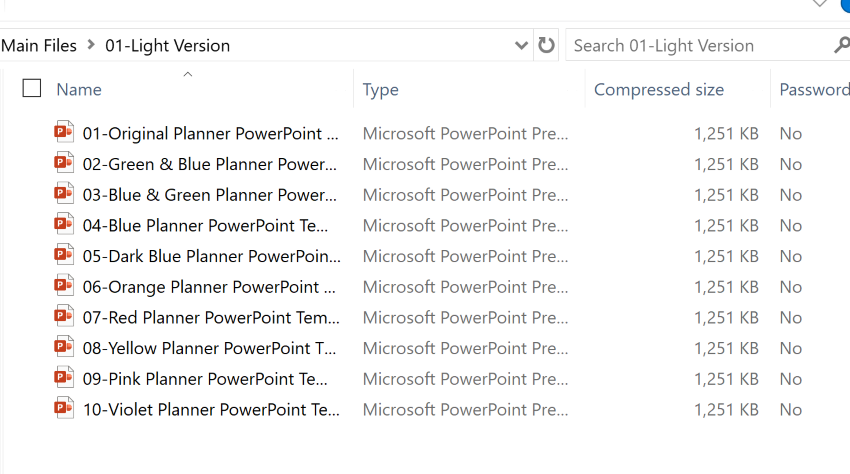
Task: Click the 04-Blue Planner PowerPoint file icon
Action: 65,225
